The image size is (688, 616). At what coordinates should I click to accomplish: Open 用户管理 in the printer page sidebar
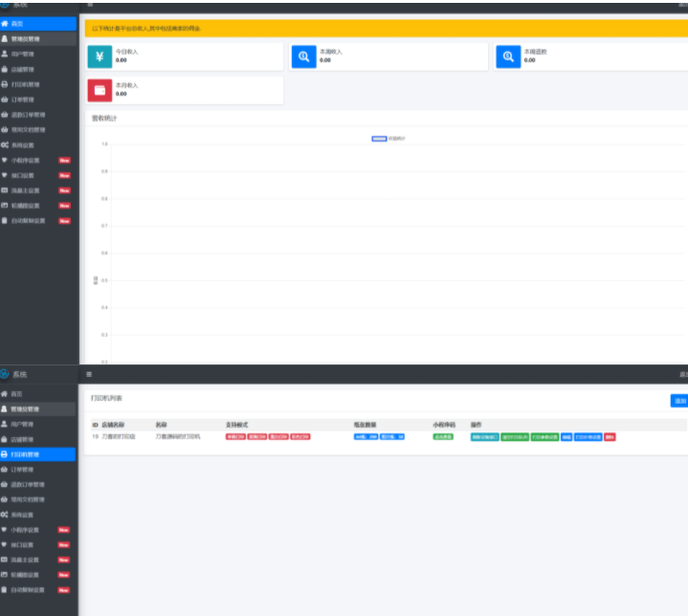click(37, 425)
